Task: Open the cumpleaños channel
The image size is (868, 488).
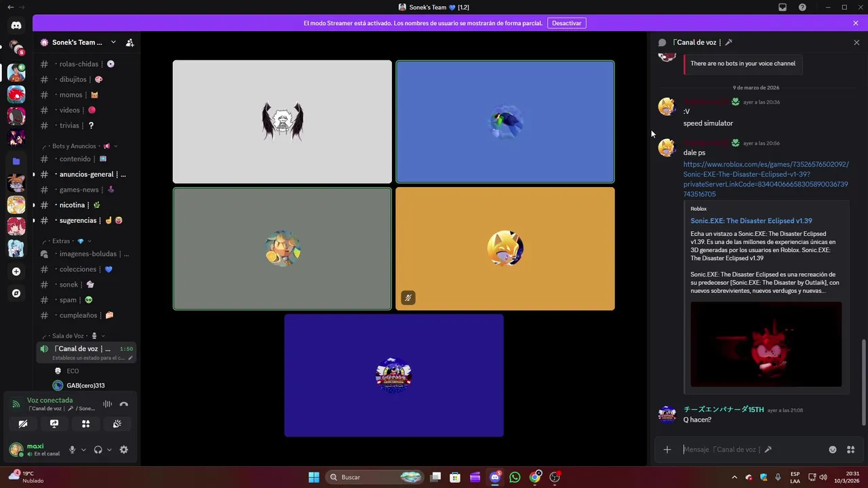Action: pyautogui.click(x=87, y=315)
